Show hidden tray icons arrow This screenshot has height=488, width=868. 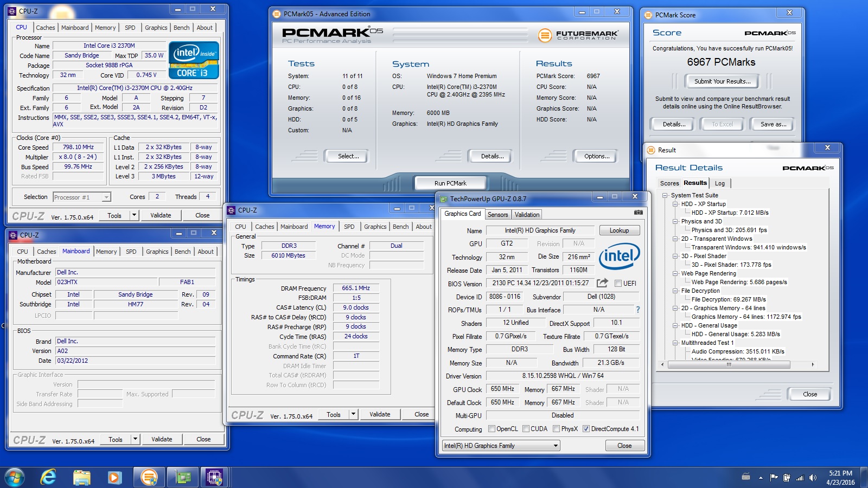761,478
